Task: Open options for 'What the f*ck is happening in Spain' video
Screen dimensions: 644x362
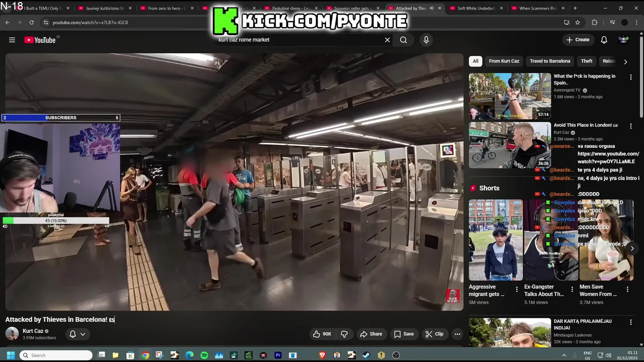Action: tap(630, 77)
